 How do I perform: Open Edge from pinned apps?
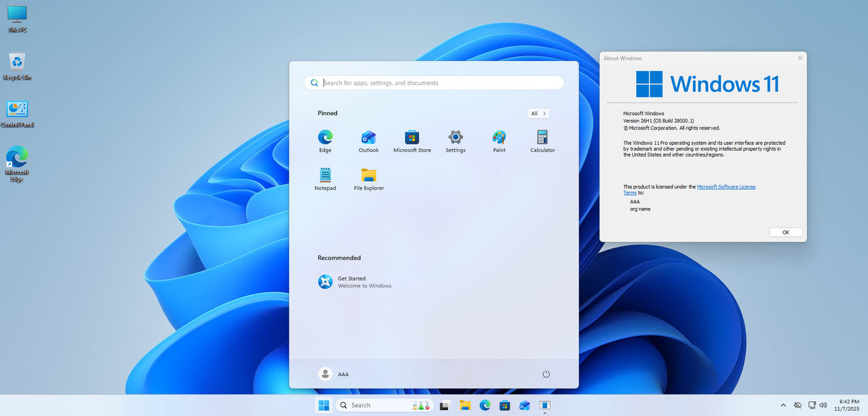click(325, 141)
